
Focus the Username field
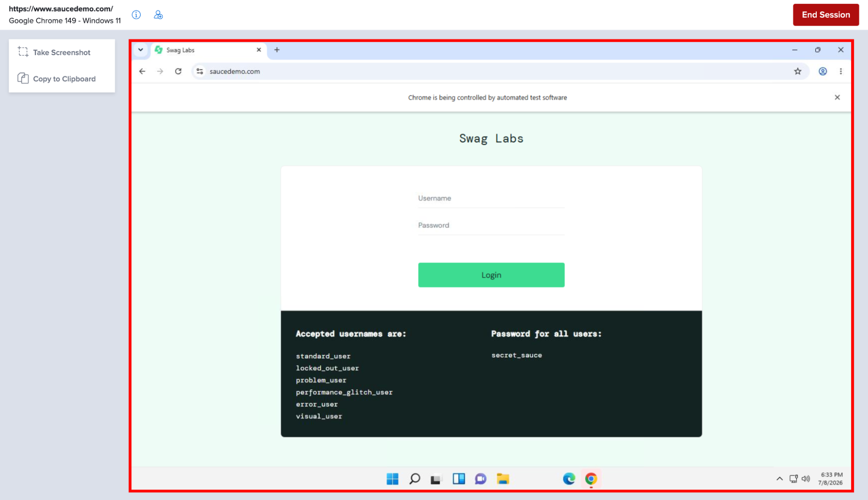coord(491,199)
